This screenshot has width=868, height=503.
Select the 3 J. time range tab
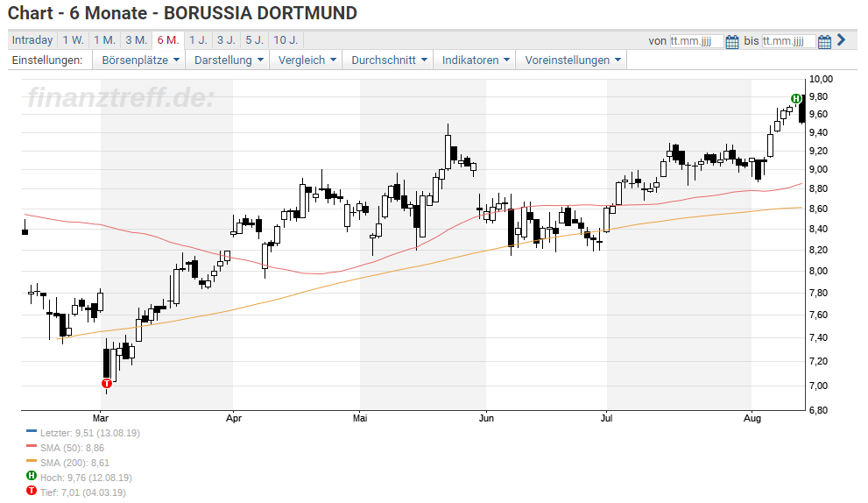[226, 40]
